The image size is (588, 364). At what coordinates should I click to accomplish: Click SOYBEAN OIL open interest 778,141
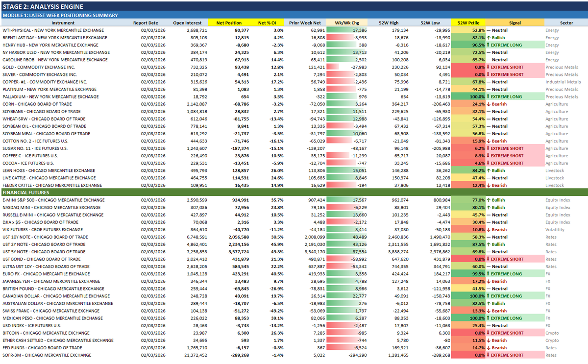coord(186,126)
